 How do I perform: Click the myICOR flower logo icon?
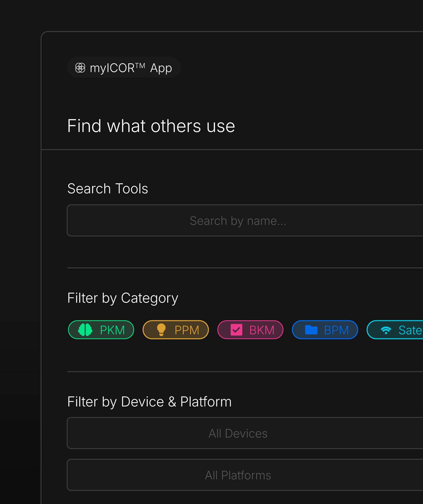[80, 68]
